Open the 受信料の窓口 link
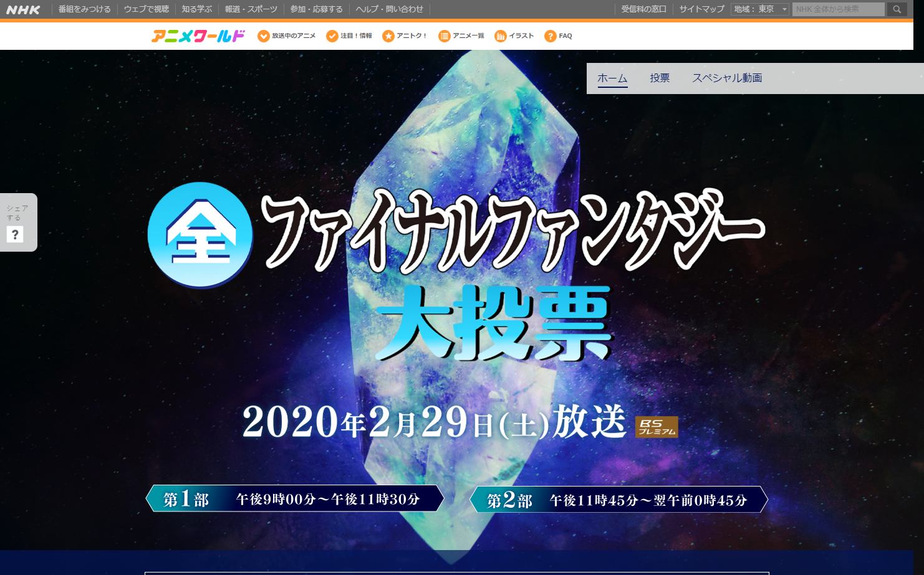 (x=644, y=9)
